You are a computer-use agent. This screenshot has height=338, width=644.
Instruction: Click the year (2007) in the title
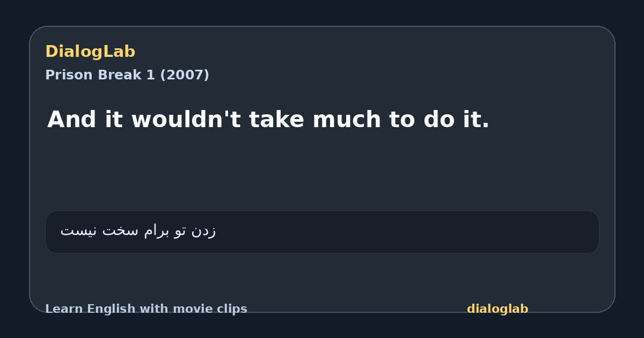tap(185, 75)
